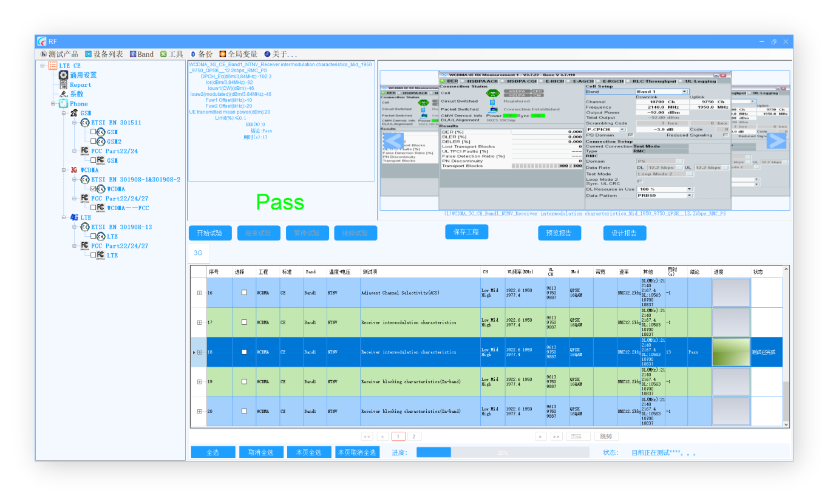Image resolution: width=836 pixels, height=504 pixels.
Task: Uncheck the WCDMA checkbox under ETSI
Action: (x=93, y=189)
